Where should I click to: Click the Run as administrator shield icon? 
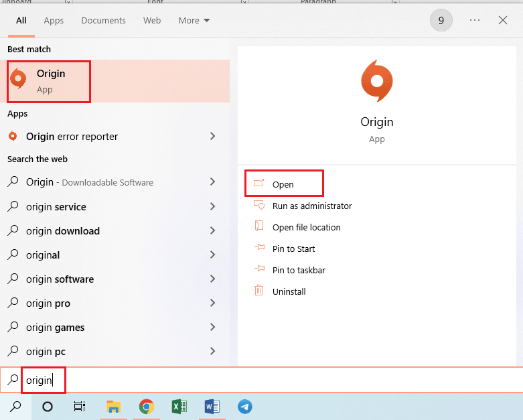pyautogui.click(x=259, y=205)
